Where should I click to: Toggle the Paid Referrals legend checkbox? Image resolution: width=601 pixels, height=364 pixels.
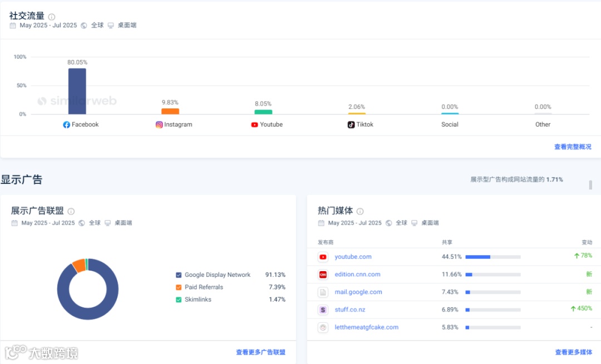pos(179,287)
